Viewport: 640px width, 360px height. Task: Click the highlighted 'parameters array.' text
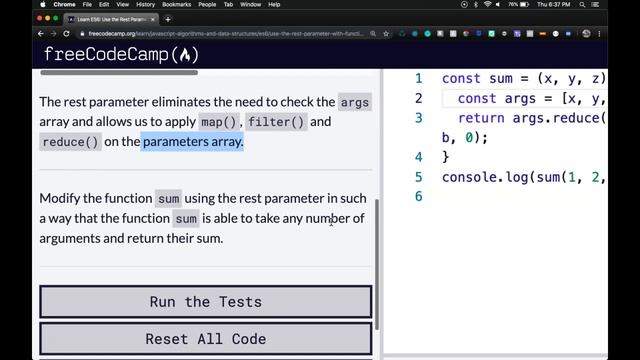click(192, 142)
